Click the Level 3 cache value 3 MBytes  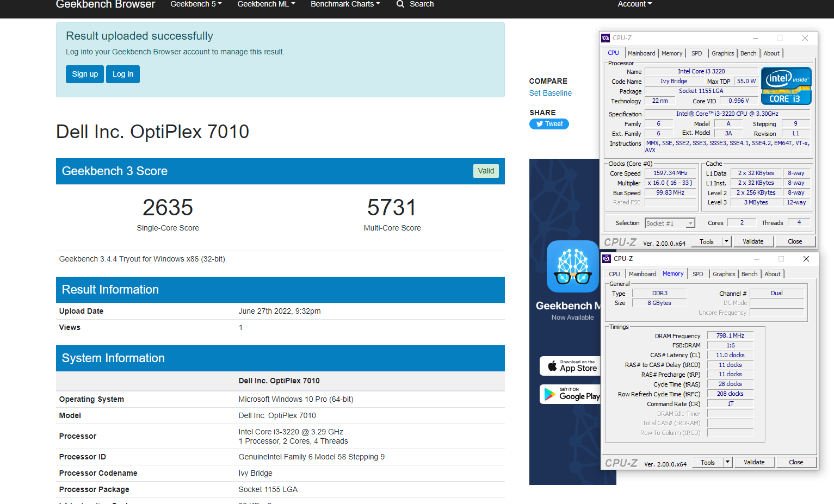(756, 202)
